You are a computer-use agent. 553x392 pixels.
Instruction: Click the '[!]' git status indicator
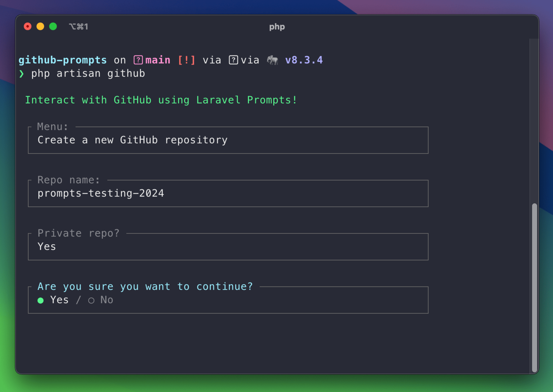187,60
